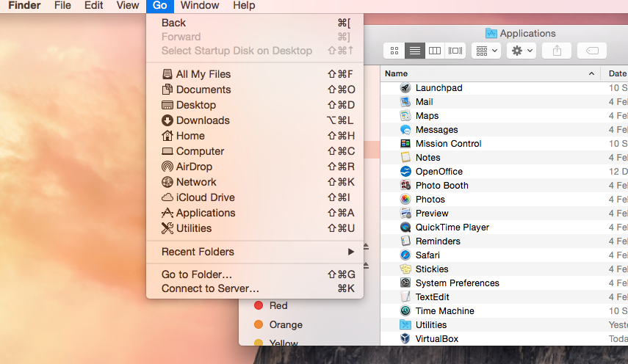Open the Edit menu in menu bar

point(94,6)
